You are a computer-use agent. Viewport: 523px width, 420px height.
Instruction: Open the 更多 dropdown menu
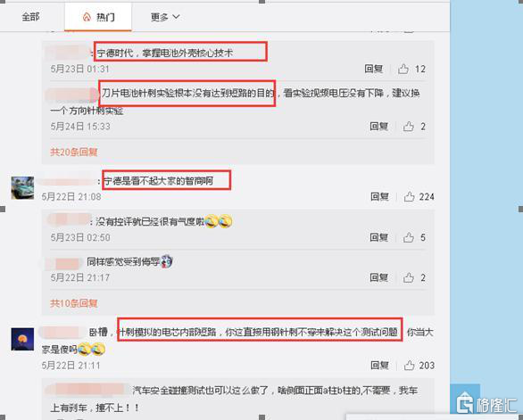point(165,17)
